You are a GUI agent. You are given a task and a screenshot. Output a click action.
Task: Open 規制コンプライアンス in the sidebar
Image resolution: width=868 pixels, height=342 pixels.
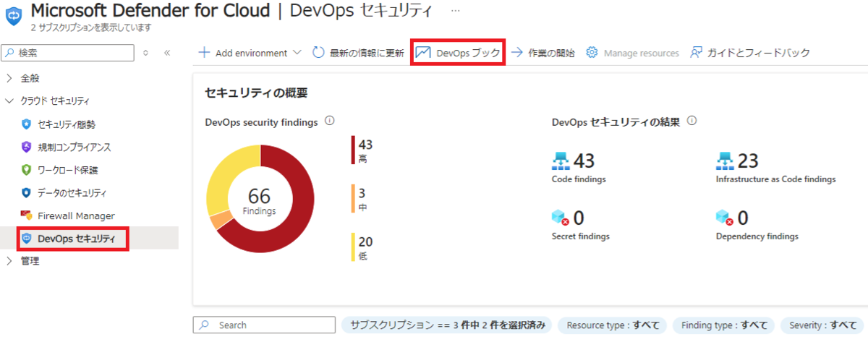[75, 147]
